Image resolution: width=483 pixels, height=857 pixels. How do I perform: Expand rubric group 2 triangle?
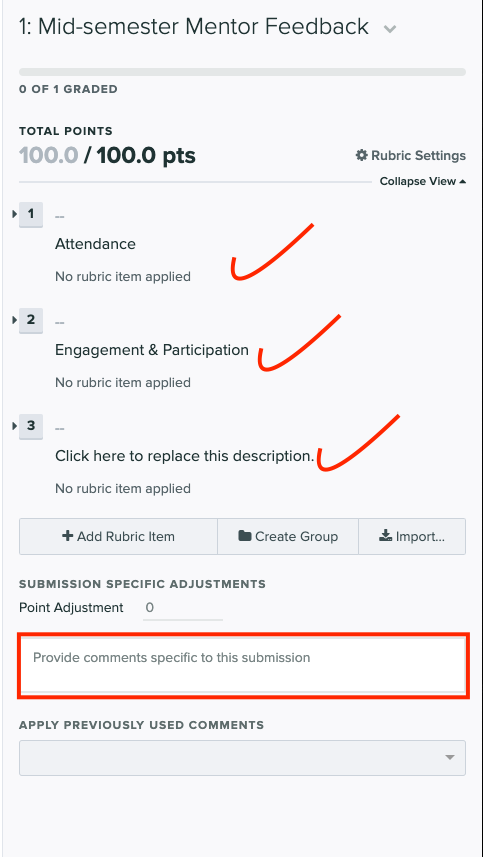coord(15,320)
